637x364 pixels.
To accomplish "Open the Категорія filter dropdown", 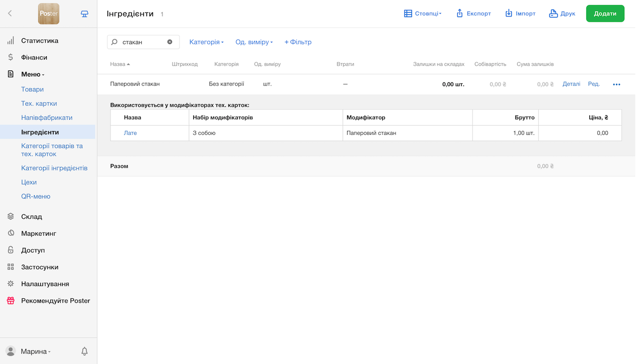I will [x=206, y=42].
